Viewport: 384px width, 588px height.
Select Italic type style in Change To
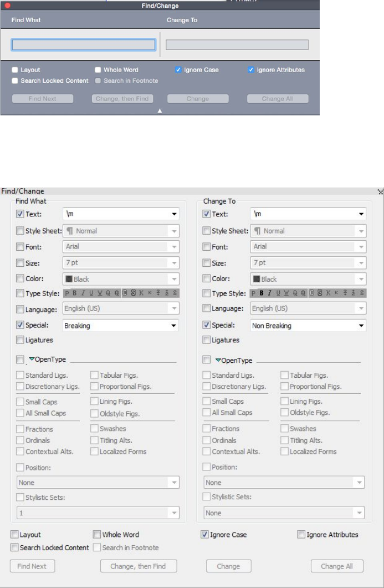(x=269, y=293)
